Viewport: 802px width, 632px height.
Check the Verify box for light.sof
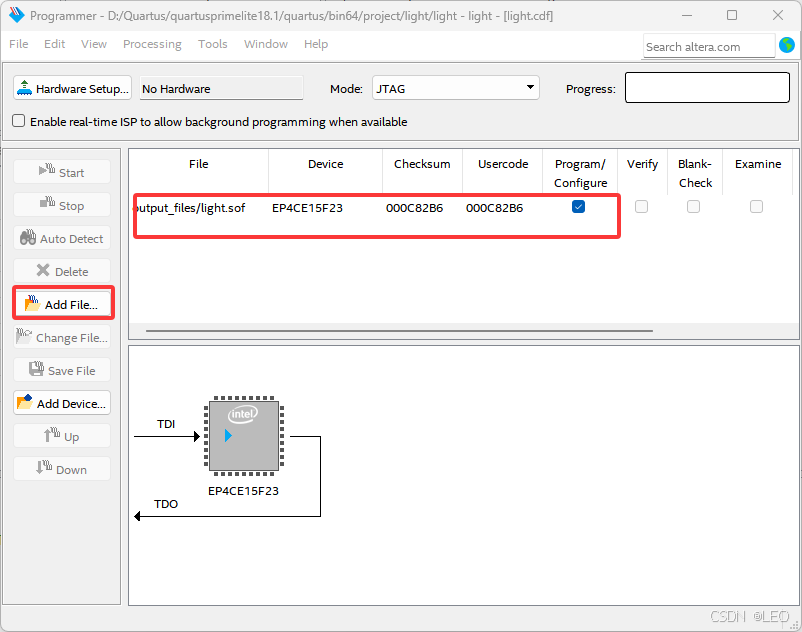click(x=641, y=207)
